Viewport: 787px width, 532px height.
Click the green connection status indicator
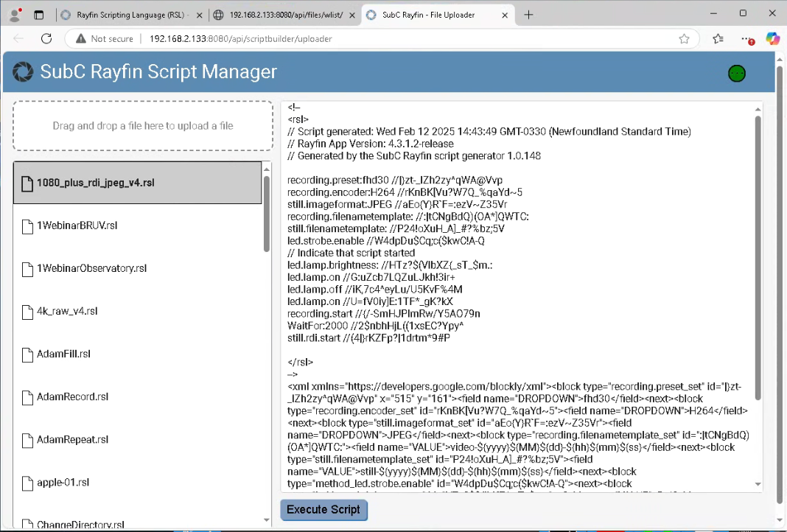tap(736, 73)
